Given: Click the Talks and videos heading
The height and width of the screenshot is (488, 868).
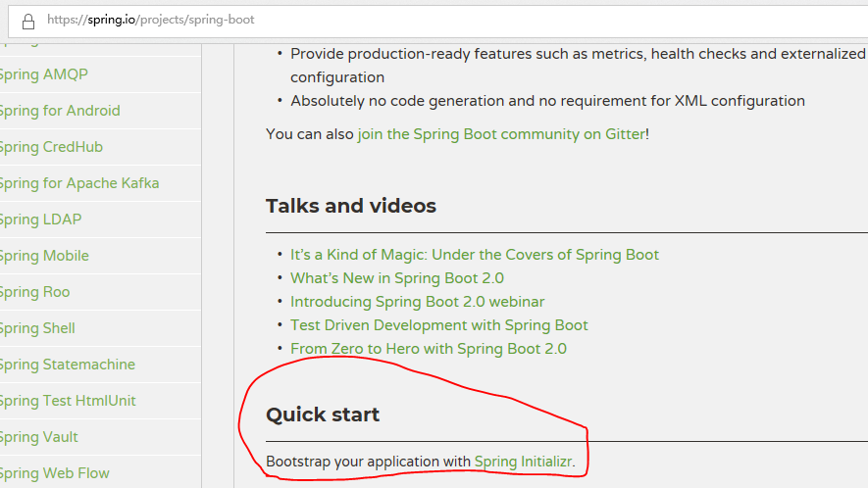Looking at the screenshot, I should click(351, 206).
